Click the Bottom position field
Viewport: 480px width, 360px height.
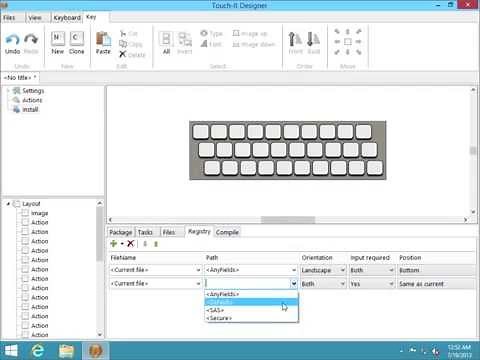(x=437, y=270)
